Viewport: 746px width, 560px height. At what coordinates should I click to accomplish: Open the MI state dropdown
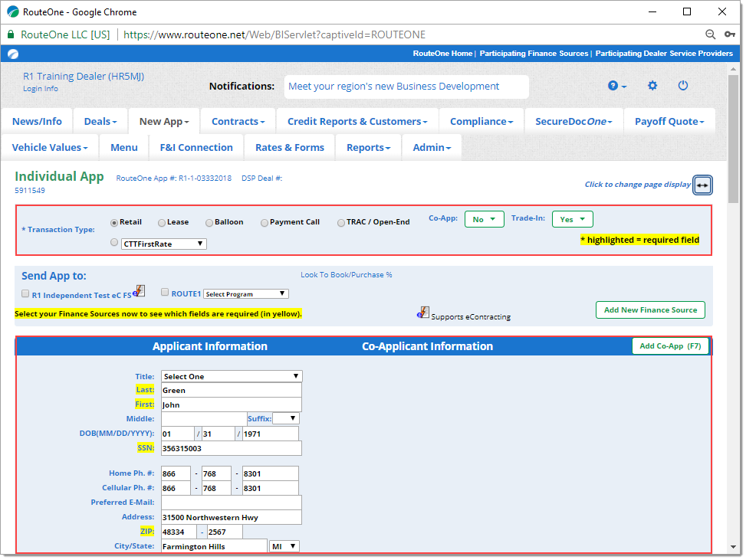284,546
